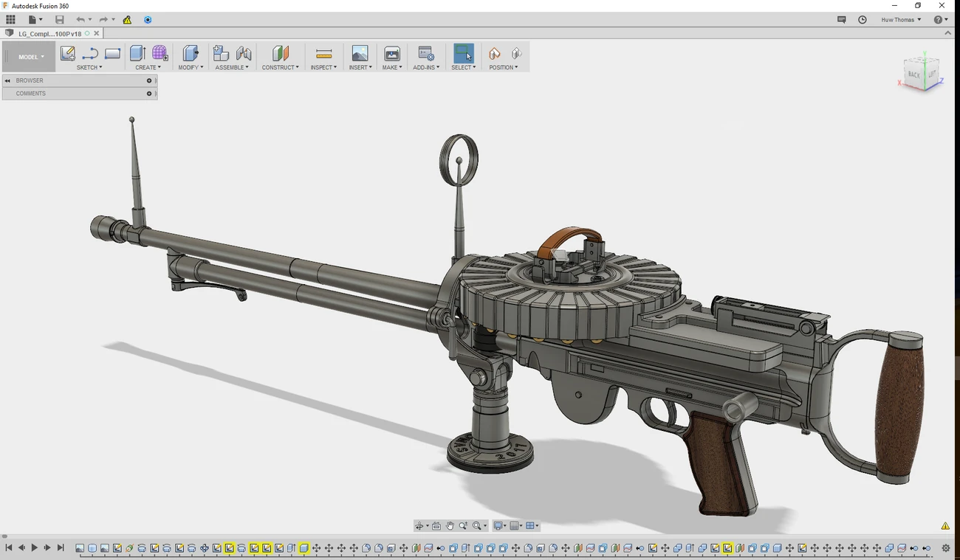Expand the CREATE dropdown menu

148,67
